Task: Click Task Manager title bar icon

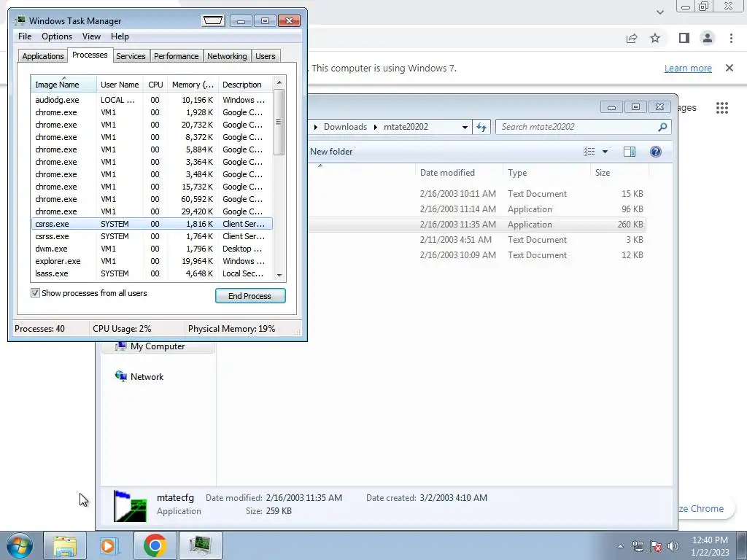Action: [20, 20]
